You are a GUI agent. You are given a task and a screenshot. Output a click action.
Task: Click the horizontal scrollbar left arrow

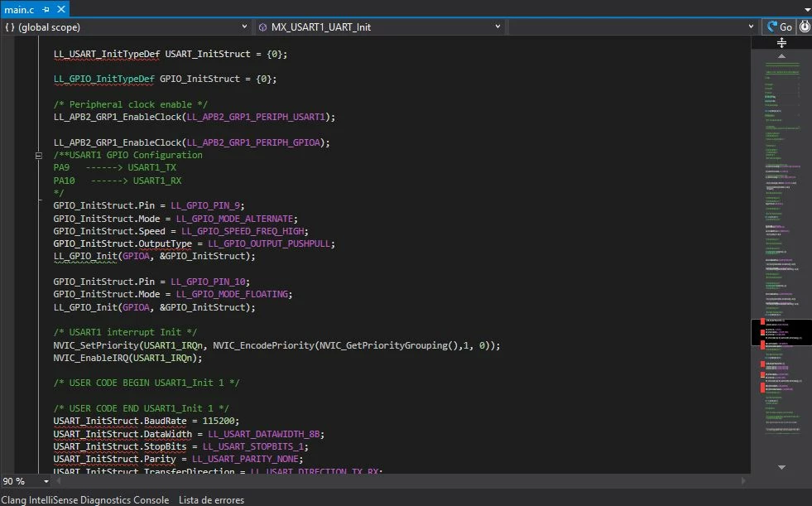pos(59,481)
